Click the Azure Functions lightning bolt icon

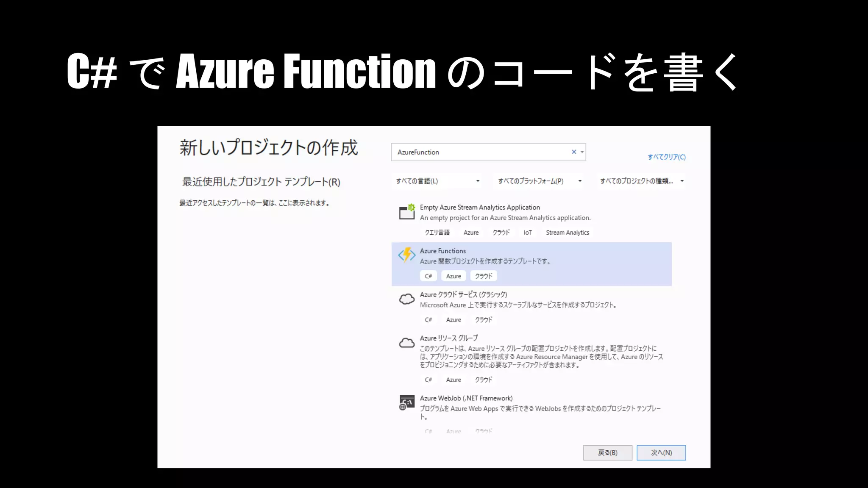coord(407,255)
